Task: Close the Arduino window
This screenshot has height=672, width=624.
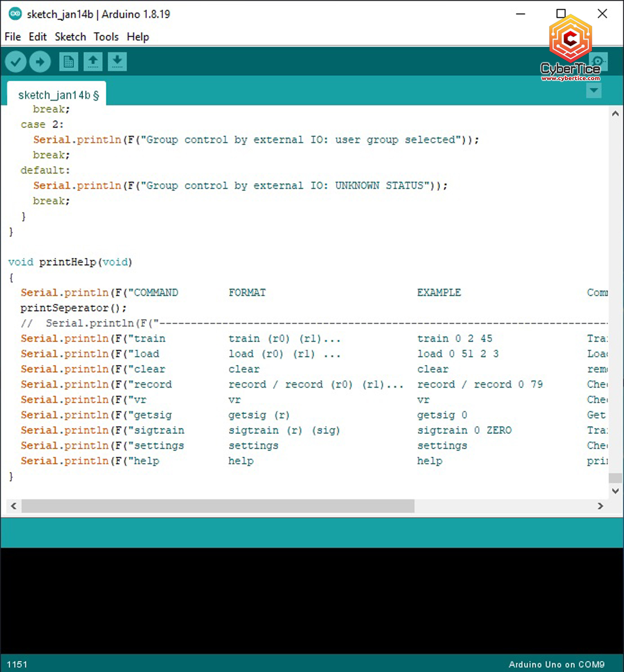Action: 602,14
